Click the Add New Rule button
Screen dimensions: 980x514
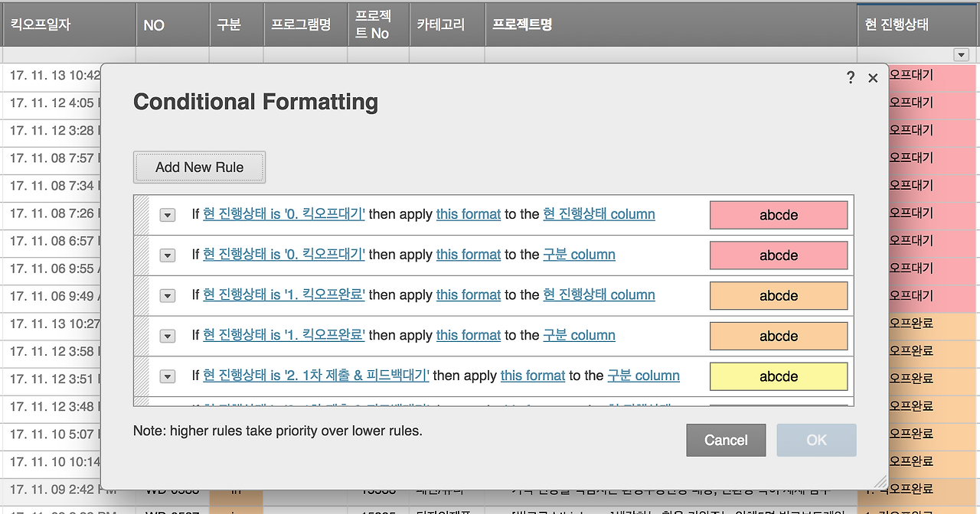coord(199,167)
